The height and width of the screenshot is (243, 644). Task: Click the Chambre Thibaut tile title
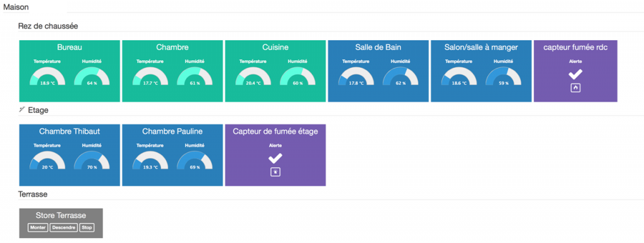click(69, 131)
